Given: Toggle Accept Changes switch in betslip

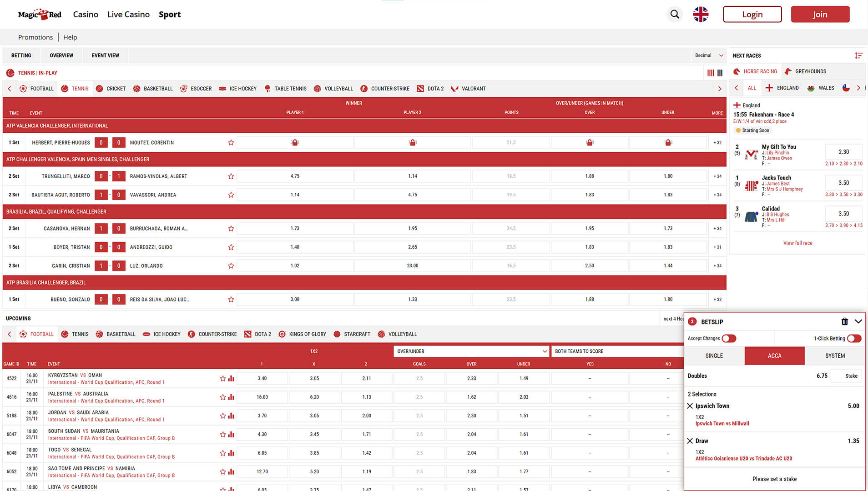Looking at the screenshot, I should tap(729, 338).
